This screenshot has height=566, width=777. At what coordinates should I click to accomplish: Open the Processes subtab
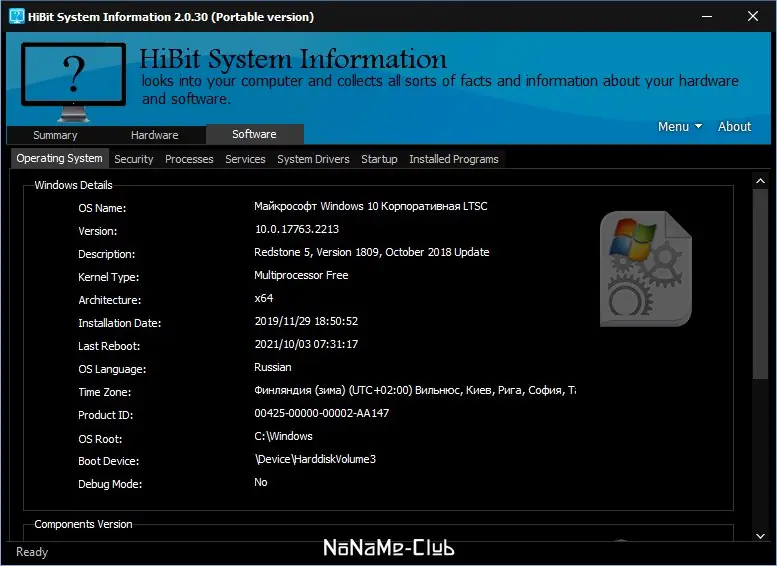(189, 159)
